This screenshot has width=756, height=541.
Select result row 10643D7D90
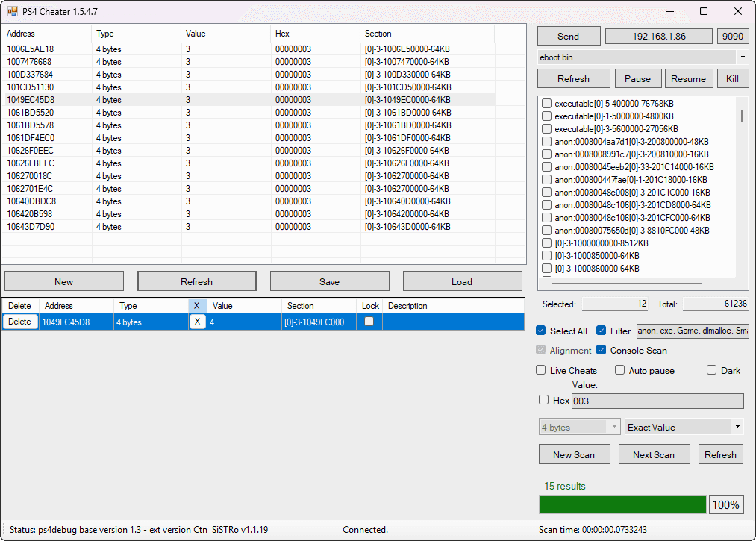click(x=249, y=227)
